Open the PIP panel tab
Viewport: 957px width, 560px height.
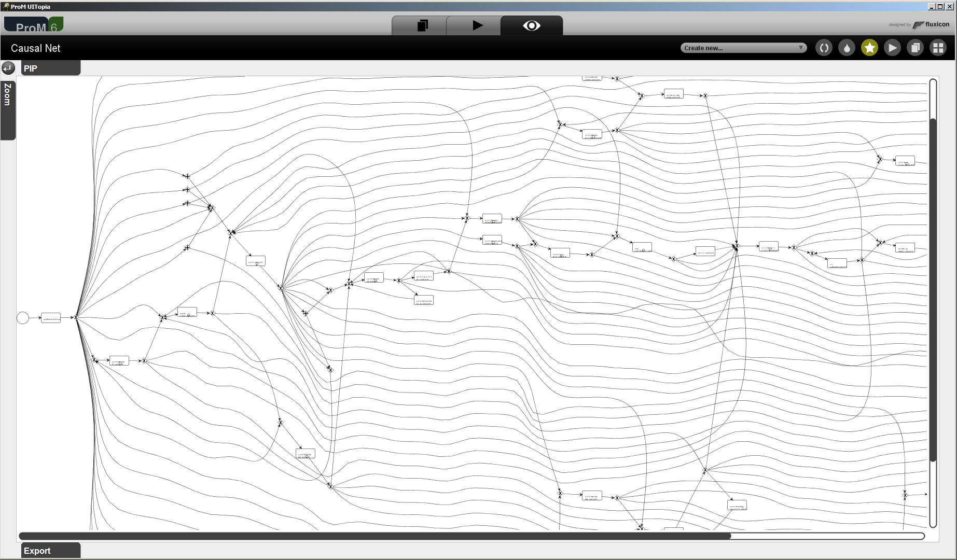coord(51,68)
